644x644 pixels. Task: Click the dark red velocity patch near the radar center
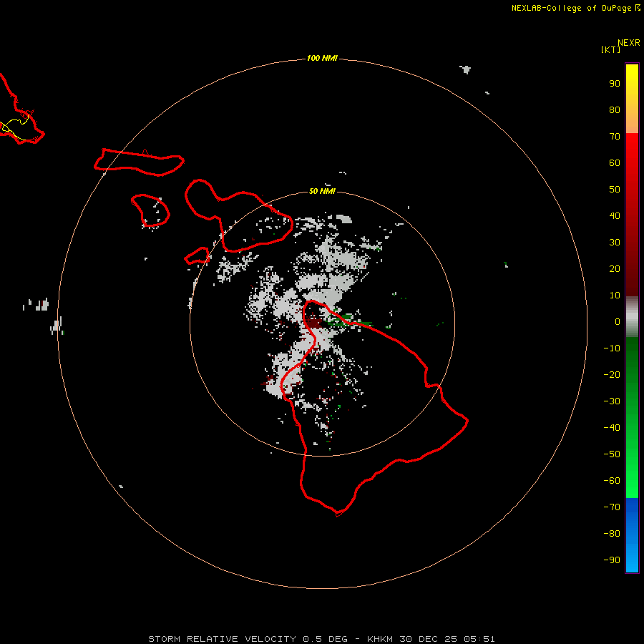[315, 321]
